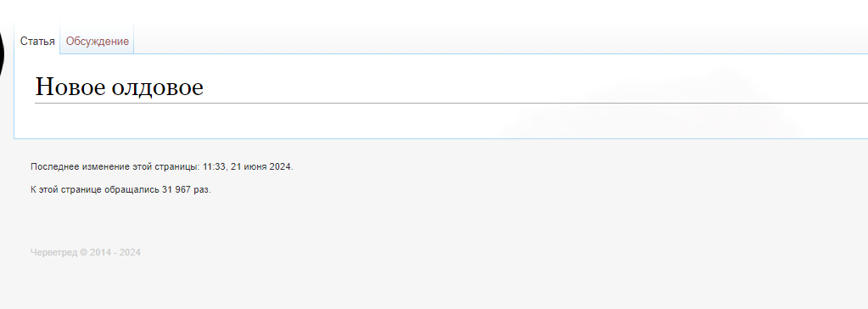Click the page heading Новое олдовое
This screenshot has width=868, height=309.
(120, 87)
